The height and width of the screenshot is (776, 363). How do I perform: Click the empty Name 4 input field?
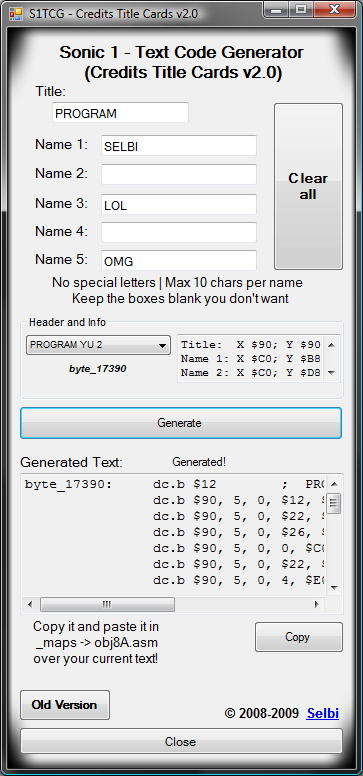179,232
